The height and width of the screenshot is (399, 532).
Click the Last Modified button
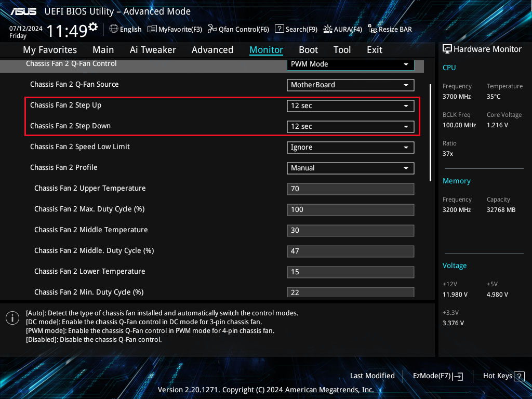click(x=372, y=376)
